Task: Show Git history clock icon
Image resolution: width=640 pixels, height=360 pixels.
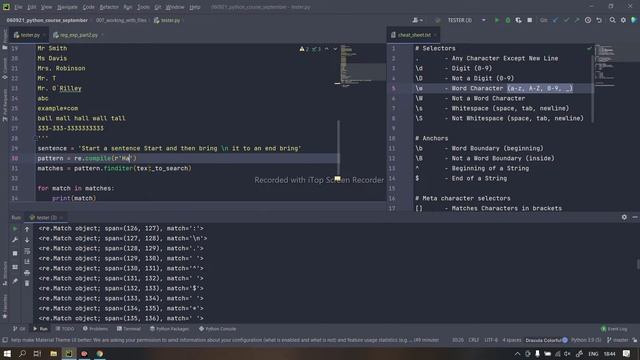Action: click(588, 20)
